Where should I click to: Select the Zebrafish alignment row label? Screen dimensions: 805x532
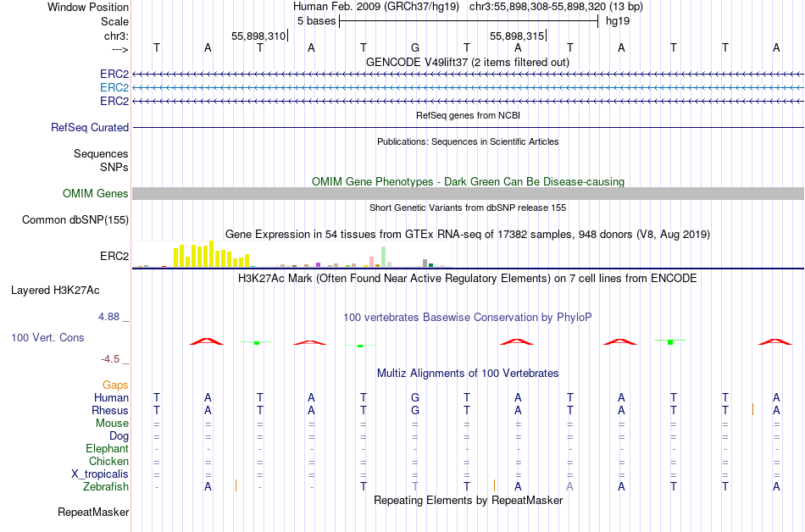tap(106, 486)
